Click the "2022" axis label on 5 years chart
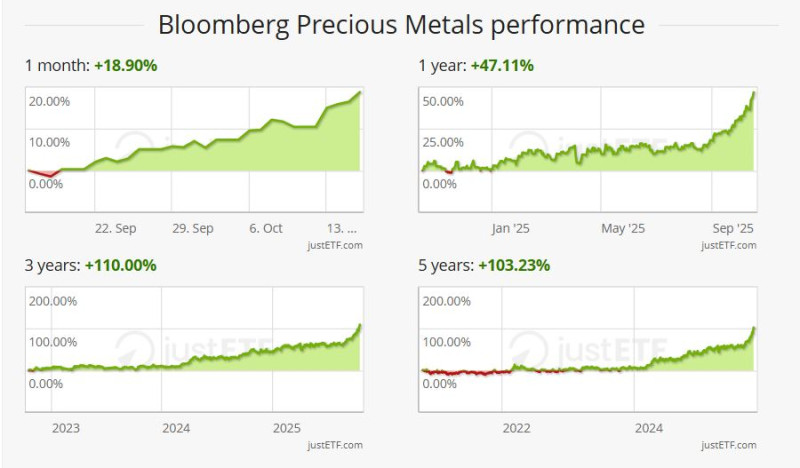The width and height of the screenshot is (800, 468). 516,428
